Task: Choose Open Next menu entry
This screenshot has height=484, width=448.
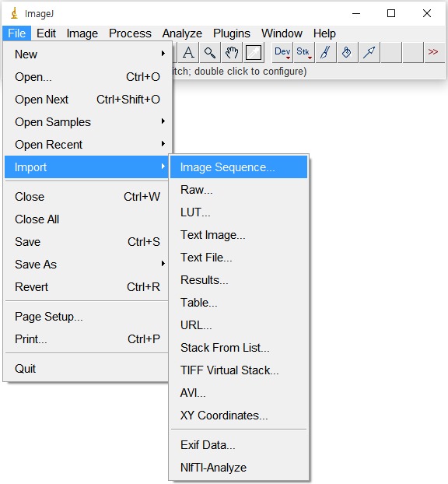Action: 87,100
